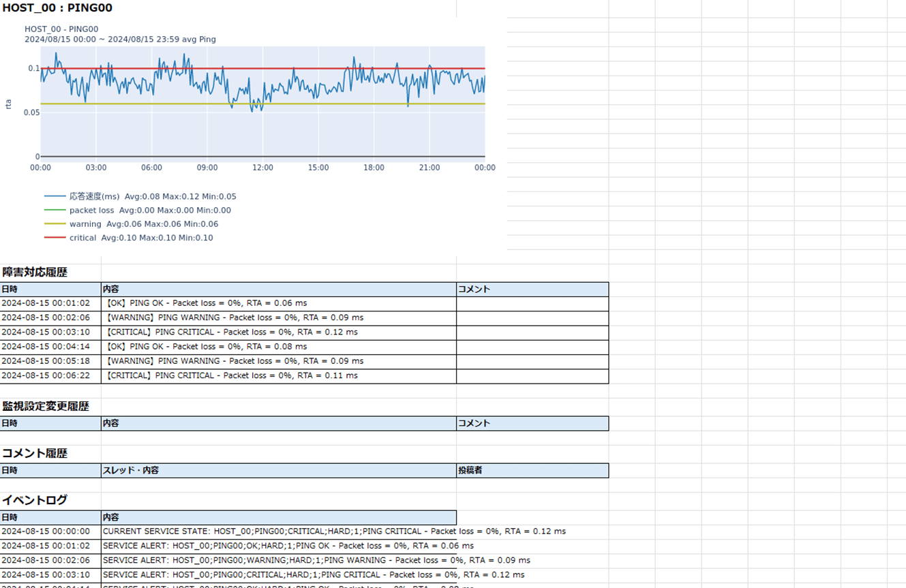906x588 pixels.
Task: Select the コメント header under 監視設定変更履歴
Action: [x=532, y=424]
